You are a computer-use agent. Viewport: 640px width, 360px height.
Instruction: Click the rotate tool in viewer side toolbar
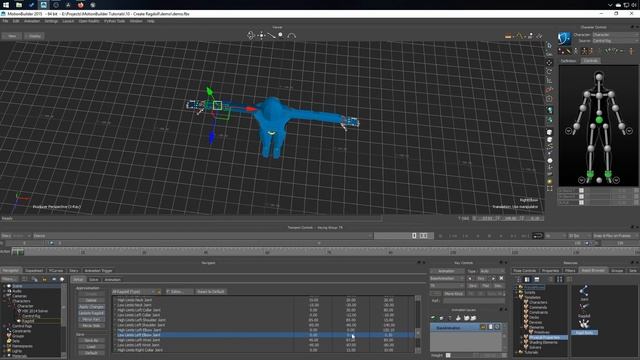[x=549, y=72]
